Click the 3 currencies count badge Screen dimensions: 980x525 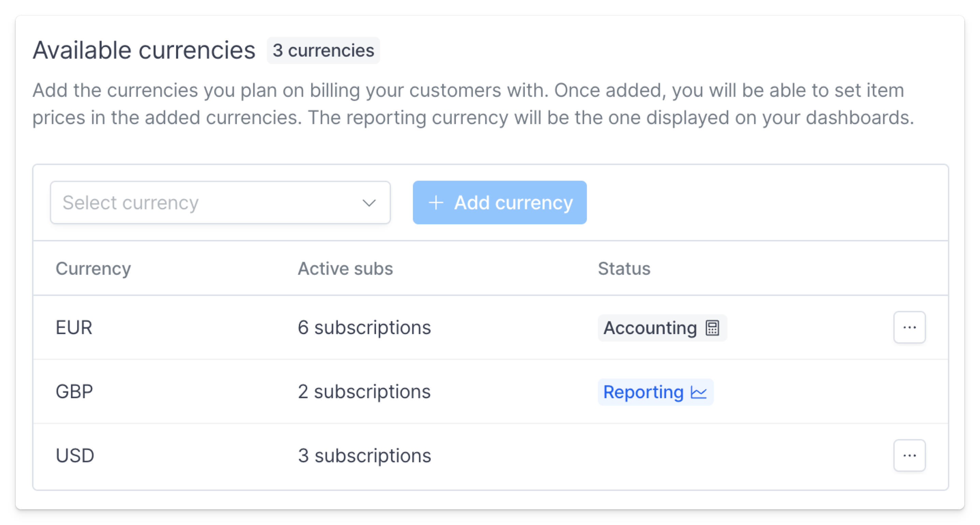coord(323,50)
